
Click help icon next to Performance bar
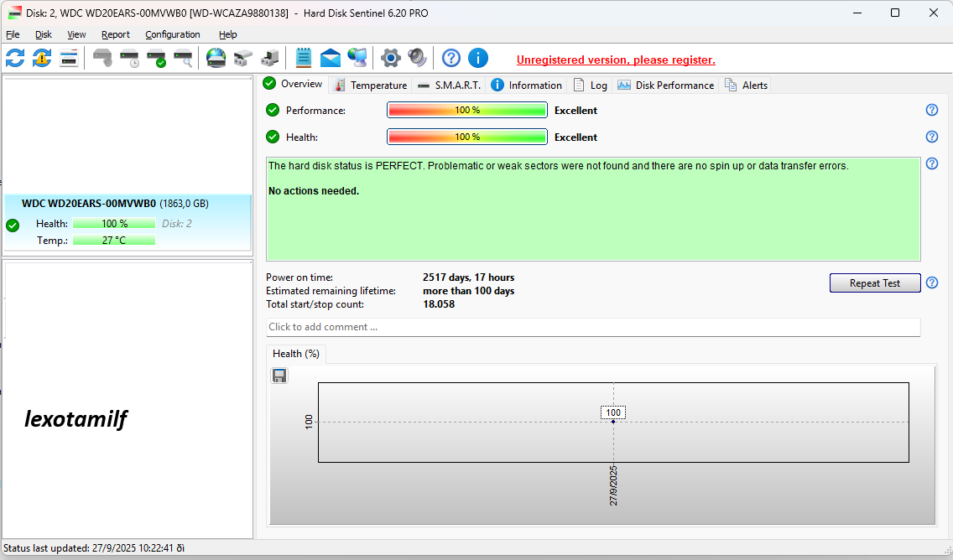pyautogui.click(x=931, y=110)
